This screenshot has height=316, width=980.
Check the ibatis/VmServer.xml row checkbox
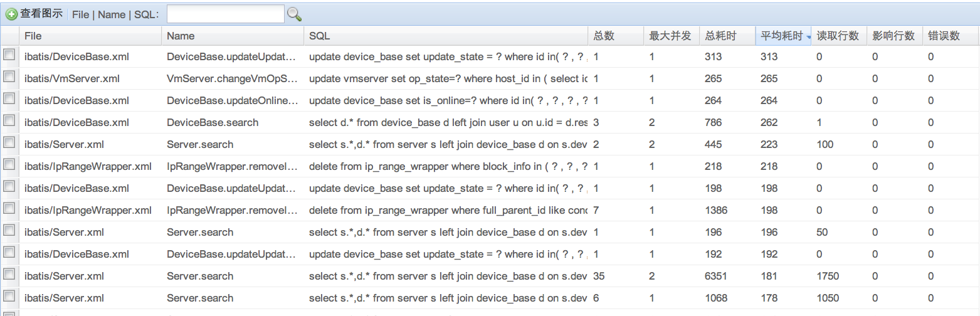9,78
